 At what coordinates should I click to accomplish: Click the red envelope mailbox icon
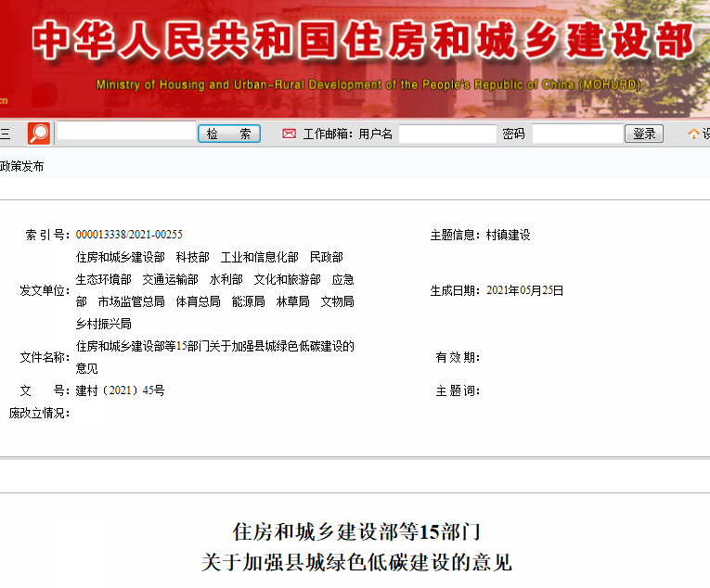289,134
